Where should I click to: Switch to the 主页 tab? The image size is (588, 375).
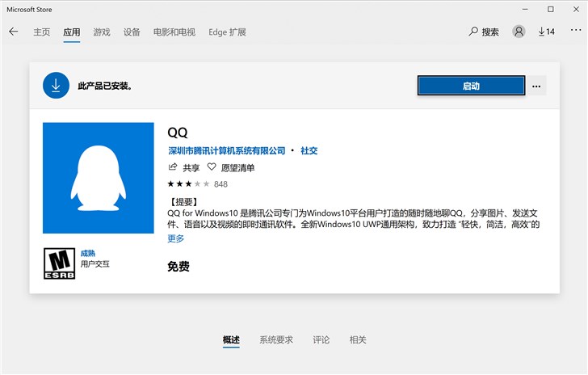(42, 32)
